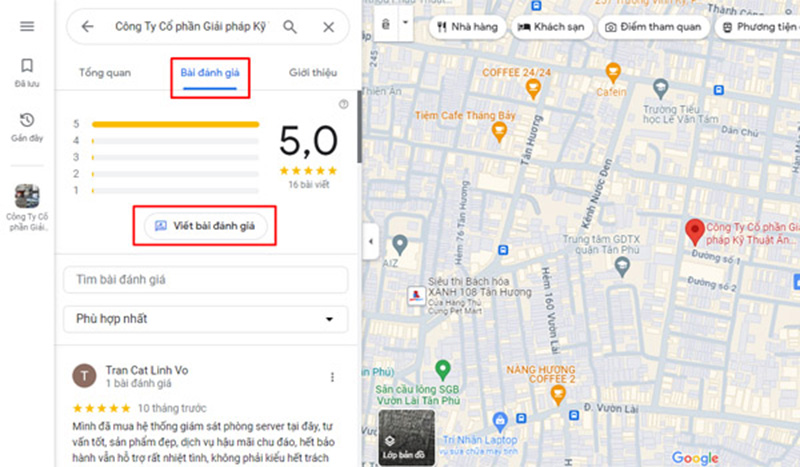Click the COFFEE 24/24 map marker

coord(533,89)
